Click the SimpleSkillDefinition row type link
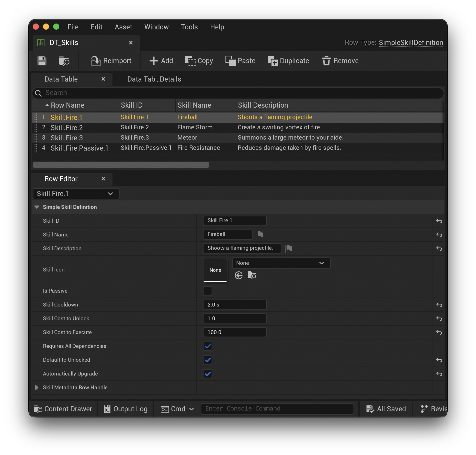Viewport: 476px width, 455px height. pos(411,42)
